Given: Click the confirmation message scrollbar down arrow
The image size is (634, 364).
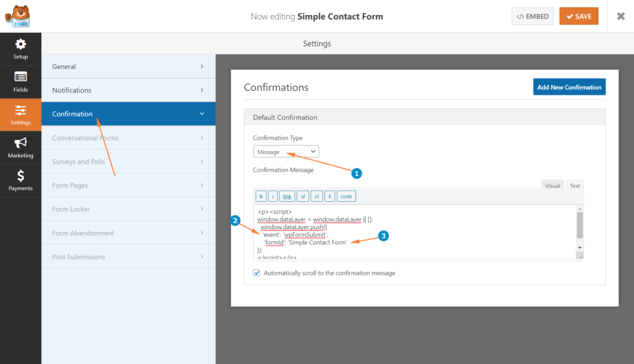Looking at the screenshot, I should [580, 248].
